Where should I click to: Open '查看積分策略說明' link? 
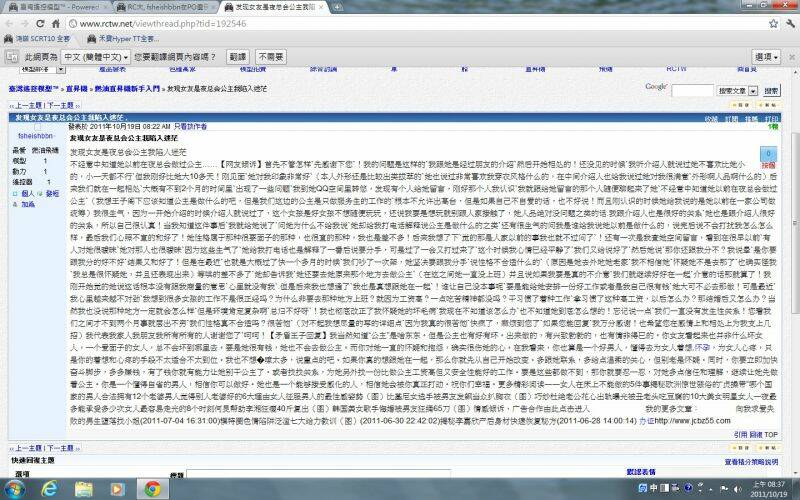point(752,462)
